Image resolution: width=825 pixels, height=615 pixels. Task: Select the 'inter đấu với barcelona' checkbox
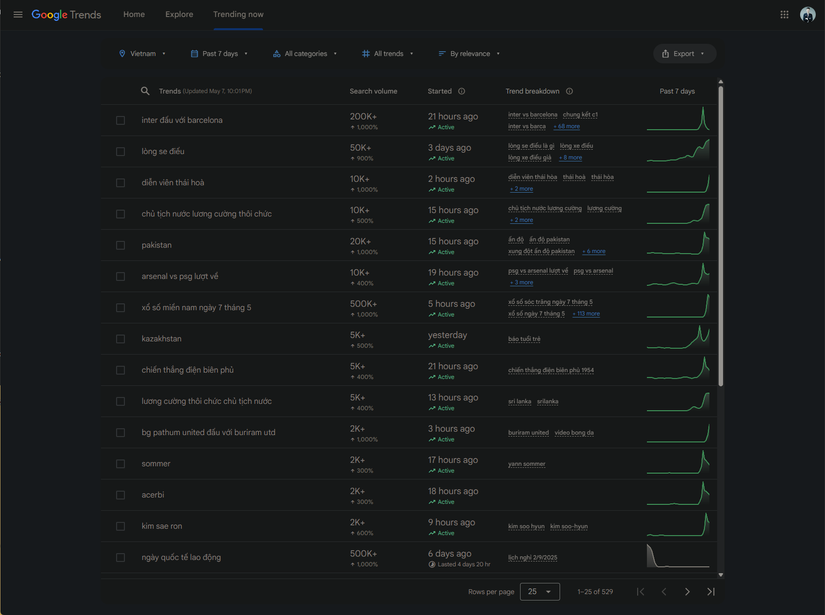[x=120, y=120]
